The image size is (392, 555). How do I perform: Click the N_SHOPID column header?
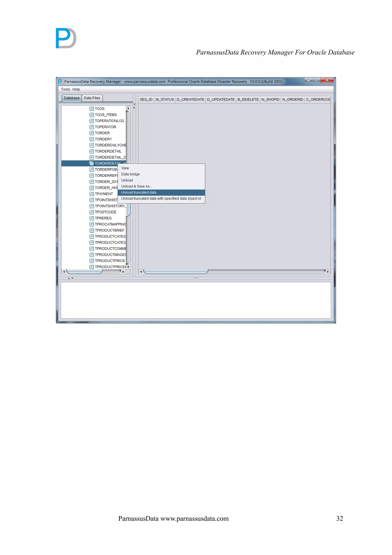pyautogui.click(x=270, y=99)
